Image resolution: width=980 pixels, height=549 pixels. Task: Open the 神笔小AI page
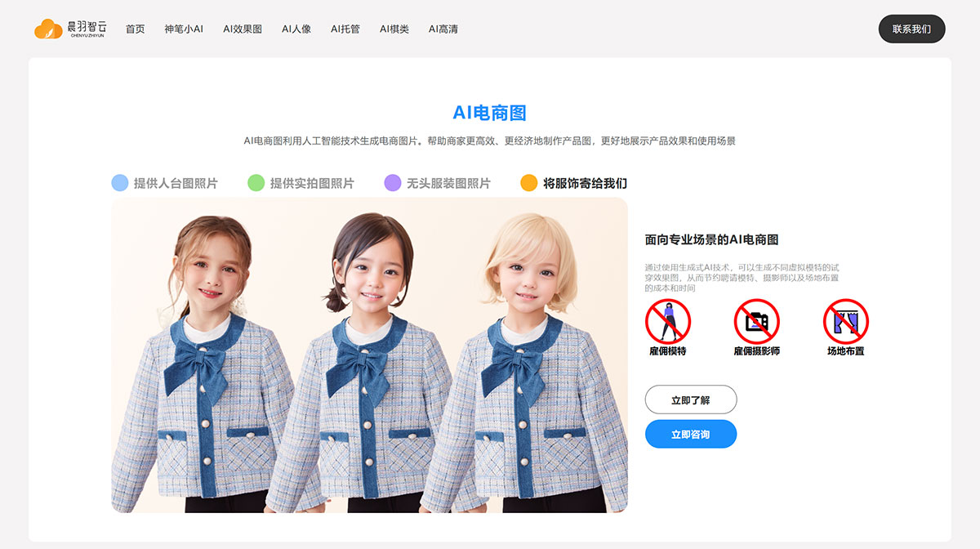[x=182, y=29]
